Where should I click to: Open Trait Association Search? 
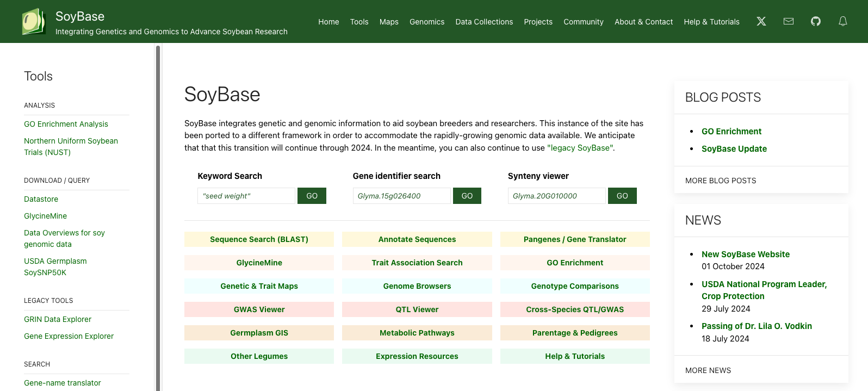[417, 263]
